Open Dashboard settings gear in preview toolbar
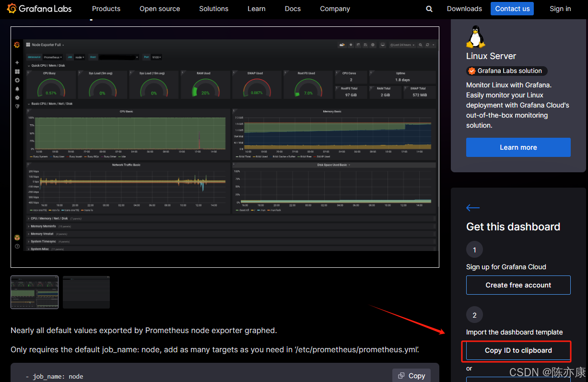The height and width of the screenshot is (382, 588). [x=373, y=45]
